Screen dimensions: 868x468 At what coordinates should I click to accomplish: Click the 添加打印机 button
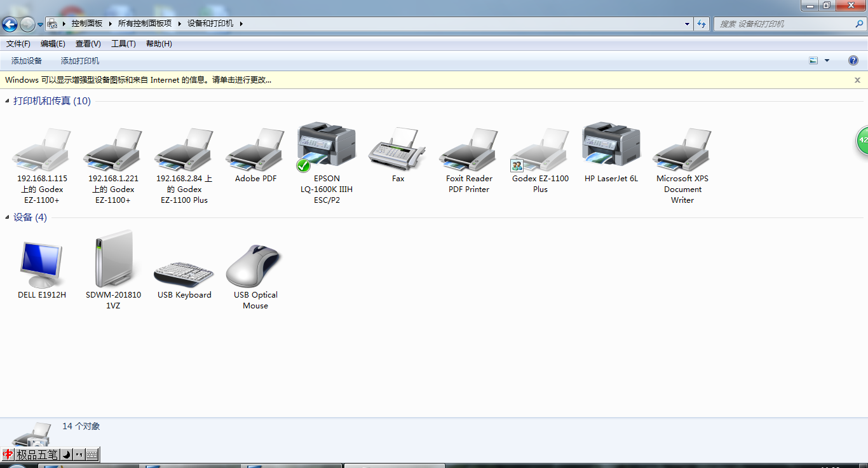(80, 61)
